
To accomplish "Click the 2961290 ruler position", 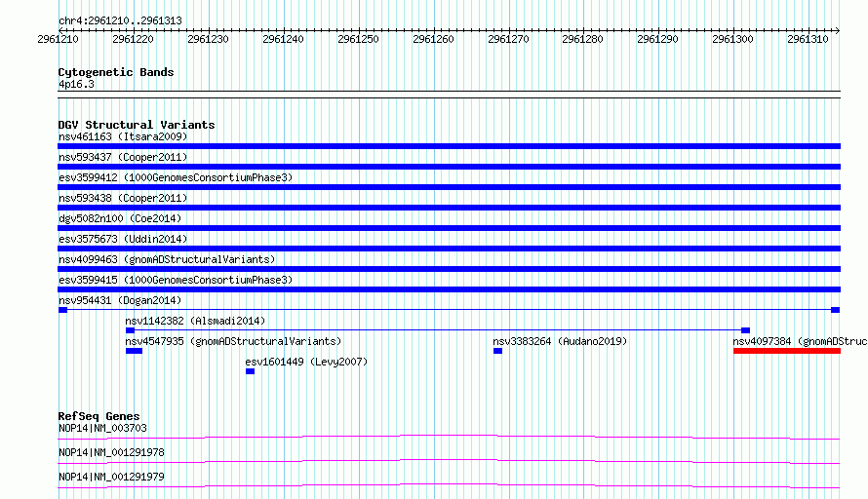I will [x=657, y=39].
